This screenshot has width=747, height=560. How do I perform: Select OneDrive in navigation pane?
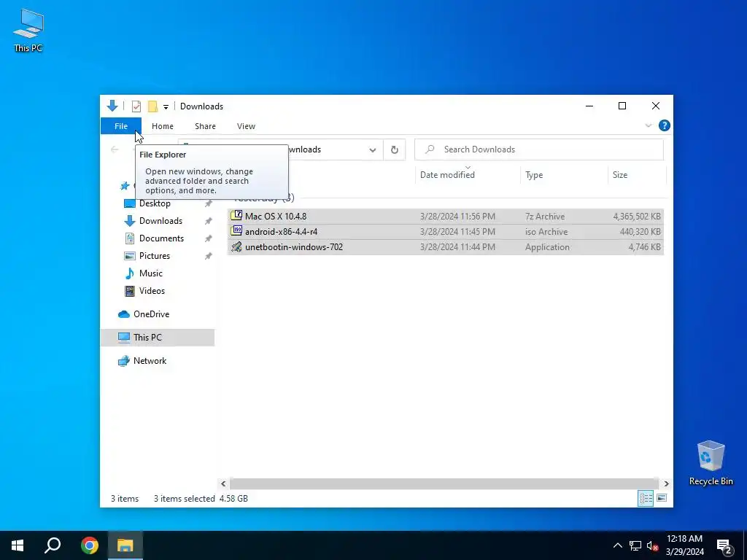[x=151, y=314]
